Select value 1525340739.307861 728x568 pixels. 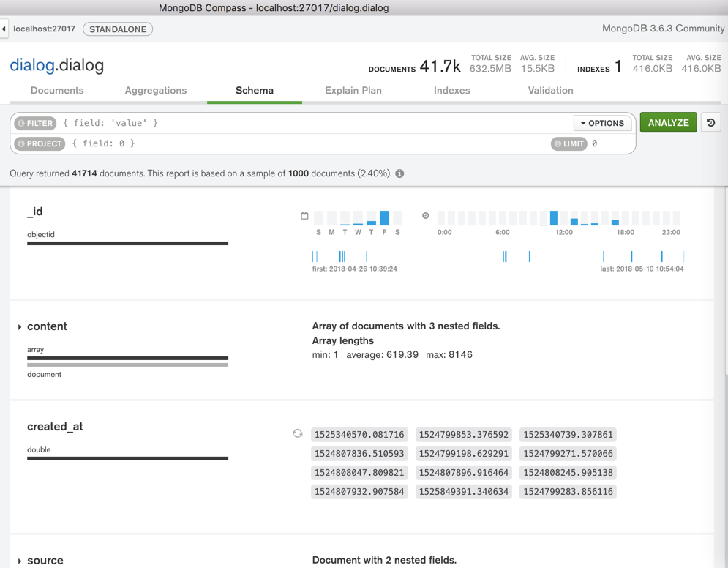pos(568,435)
